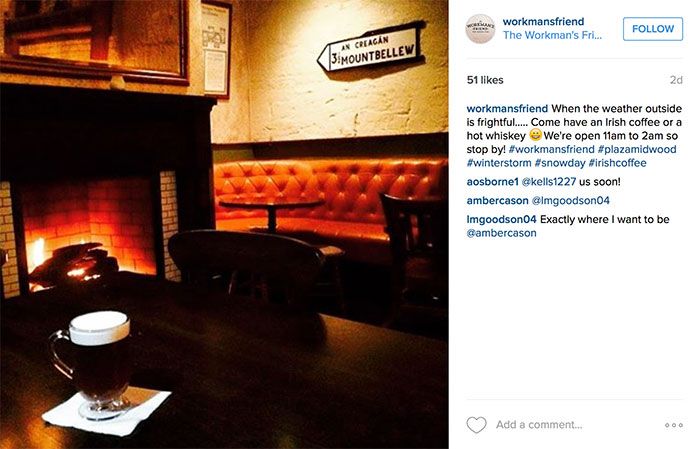The height and width of the screenshot is (449, 700).
Task: Open the @lmgoodson04 mention
Action: coord(571,200)
